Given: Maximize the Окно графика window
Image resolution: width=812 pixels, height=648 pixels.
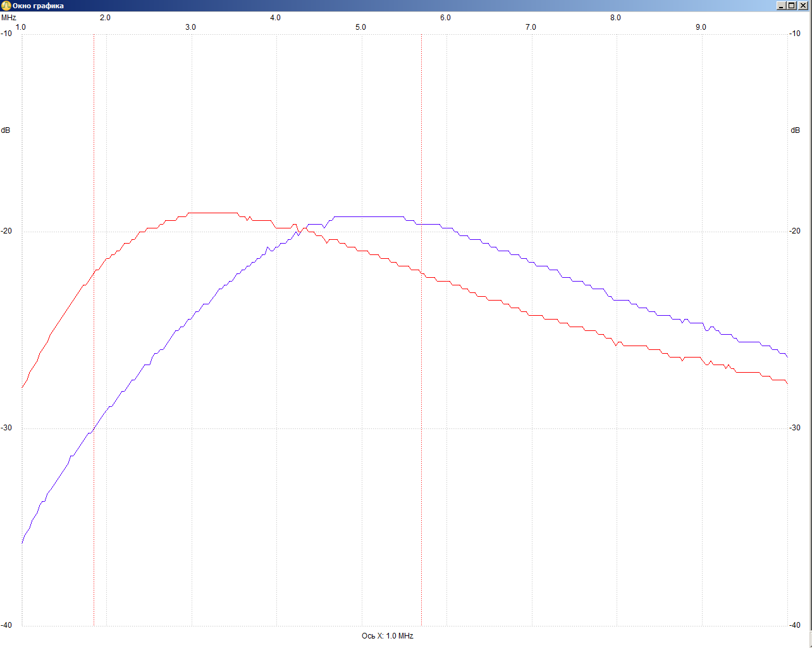Looking at the screenshot, I should (791, 6).
